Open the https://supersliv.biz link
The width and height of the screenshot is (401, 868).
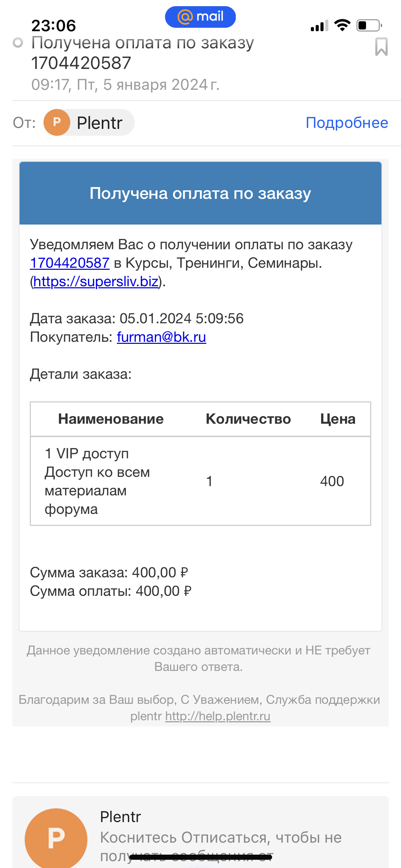click(x=96, y=281)
